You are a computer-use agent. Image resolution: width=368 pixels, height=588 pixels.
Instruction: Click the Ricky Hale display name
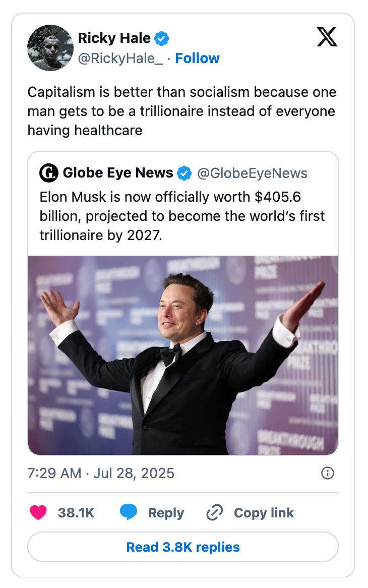coord(114,38)
